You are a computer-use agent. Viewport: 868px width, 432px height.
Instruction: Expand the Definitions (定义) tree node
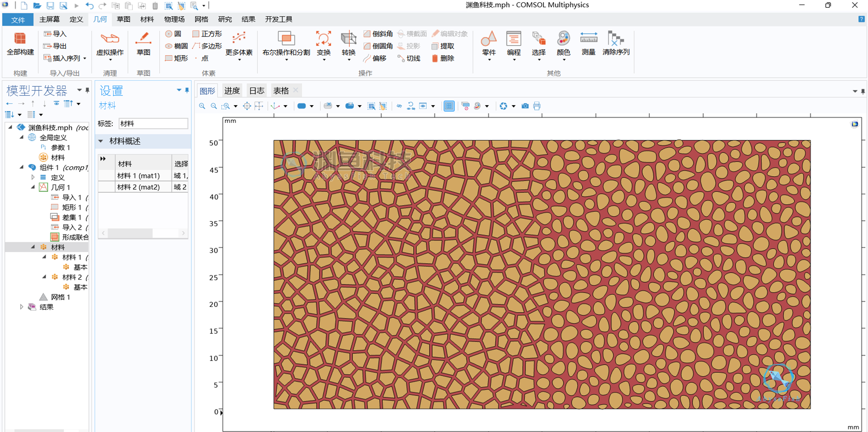[x=33, y=178]
